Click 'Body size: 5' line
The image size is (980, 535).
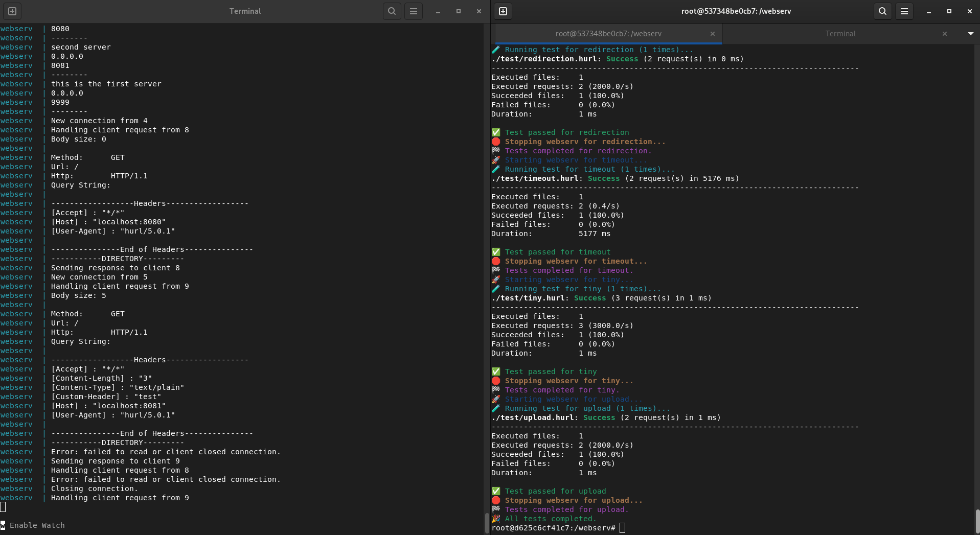[x=79, y=295]
